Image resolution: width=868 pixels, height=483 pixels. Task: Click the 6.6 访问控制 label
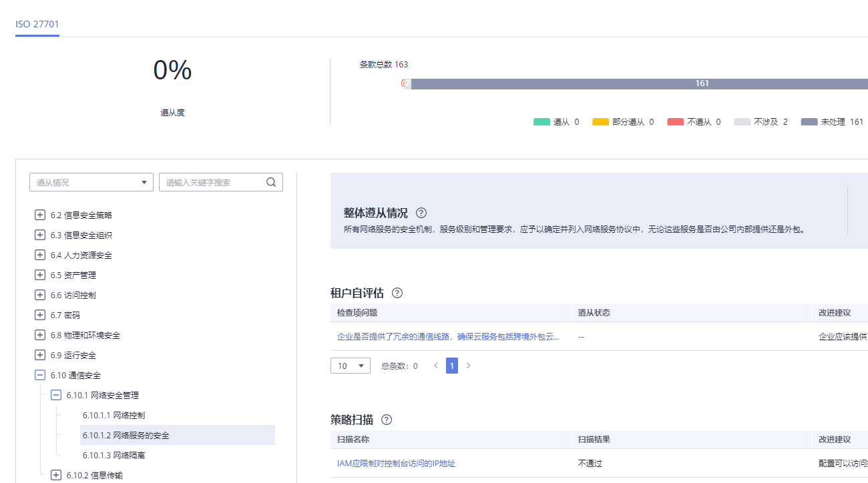click(73, 295)
